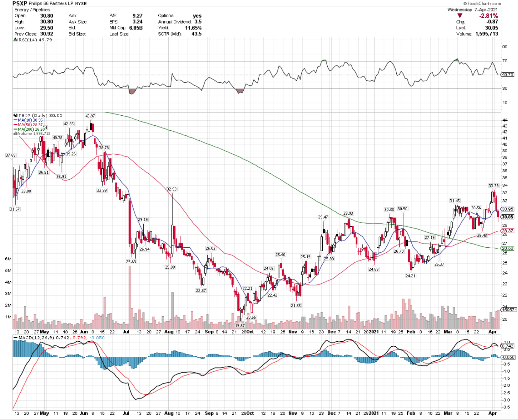Click the Options yes value
This screenshot has height=420, width=518.
point(197,16)
